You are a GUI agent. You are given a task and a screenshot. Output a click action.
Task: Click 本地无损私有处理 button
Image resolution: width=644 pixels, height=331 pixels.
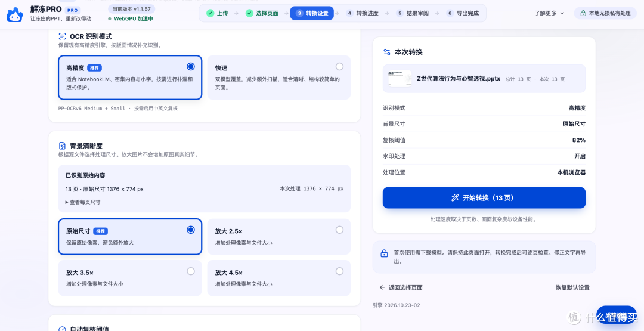point(605,13)
